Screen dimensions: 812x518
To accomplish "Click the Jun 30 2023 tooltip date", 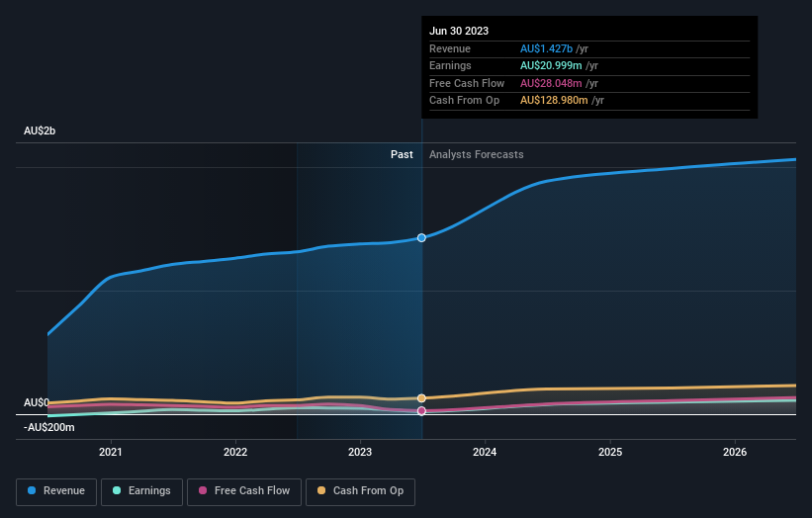I will coord(459,31).
